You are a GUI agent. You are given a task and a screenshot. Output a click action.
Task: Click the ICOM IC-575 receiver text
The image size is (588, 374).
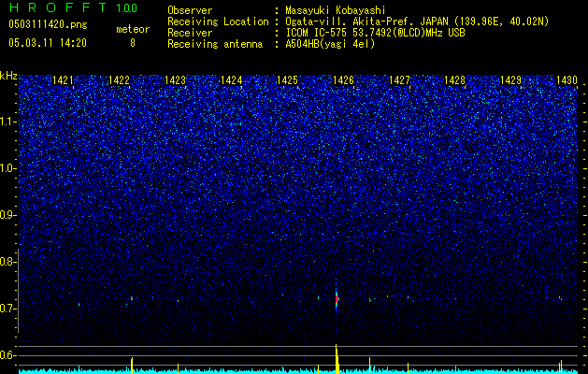[x=375, y=33]
